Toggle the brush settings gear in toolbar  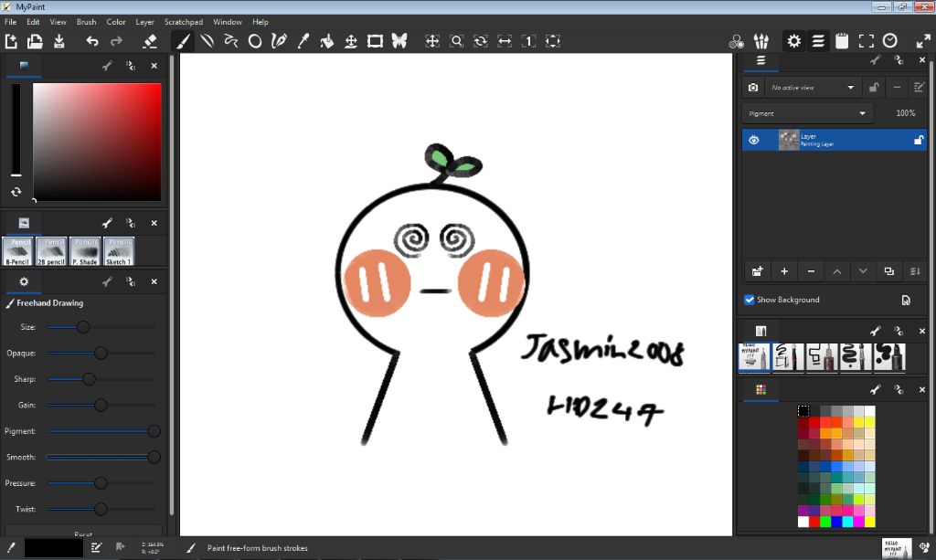click(794, 41)
